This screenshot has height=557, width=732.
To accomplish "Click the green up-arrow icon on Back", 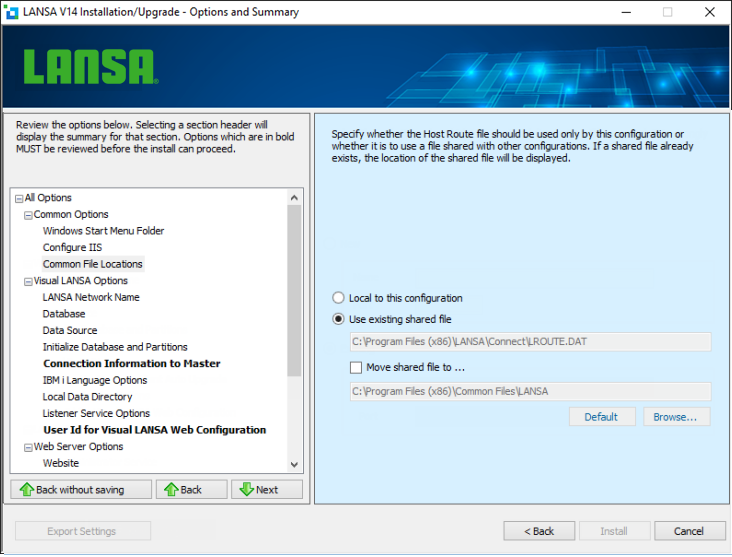I will click(x=171, y=489).
